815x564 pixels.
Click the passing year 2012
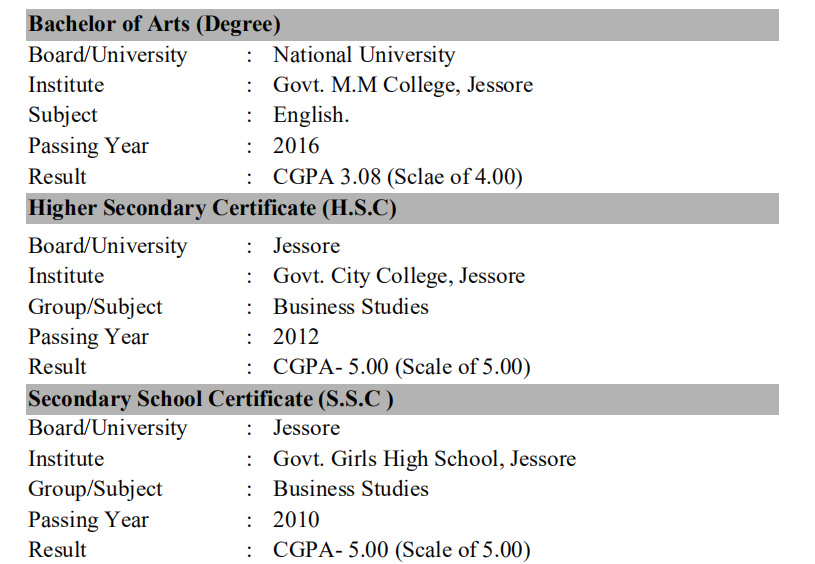(296, 337)
